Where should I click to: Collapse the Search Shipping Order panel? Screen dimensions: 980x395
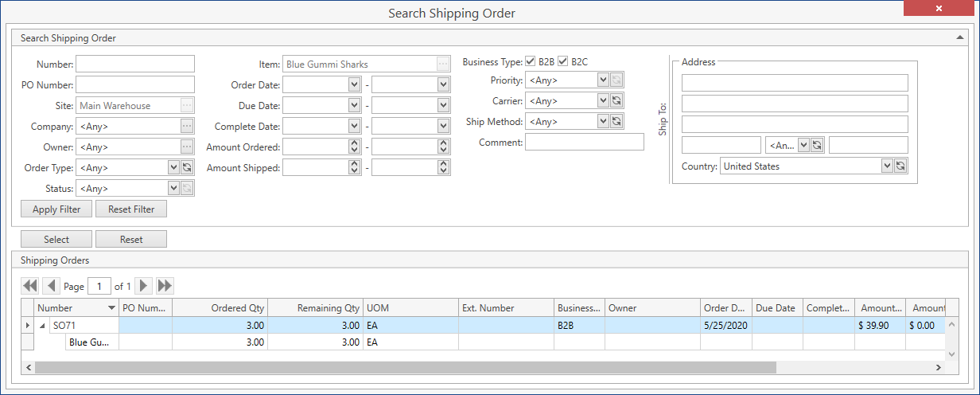click(959, 37)
